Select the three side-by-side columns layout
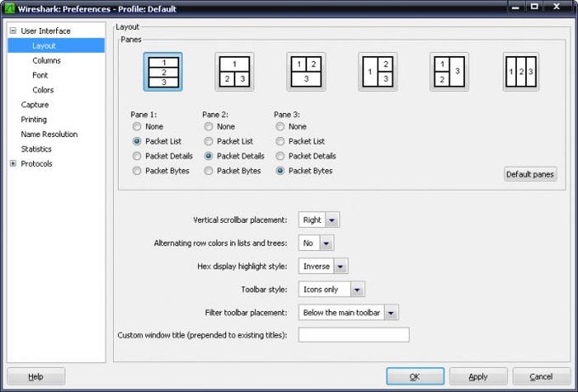578x392 pixels. pyautogui.click(x=521, y=71)
